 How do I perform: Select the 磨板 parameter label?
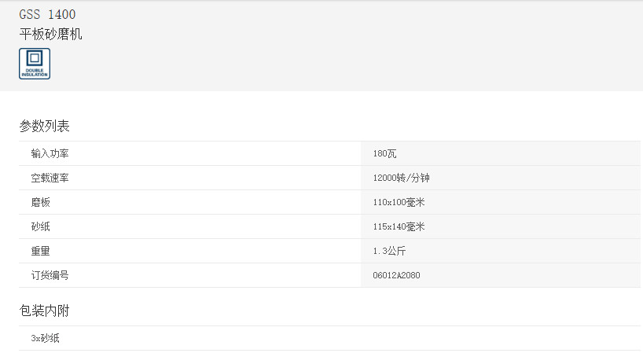tap(40, 203)
